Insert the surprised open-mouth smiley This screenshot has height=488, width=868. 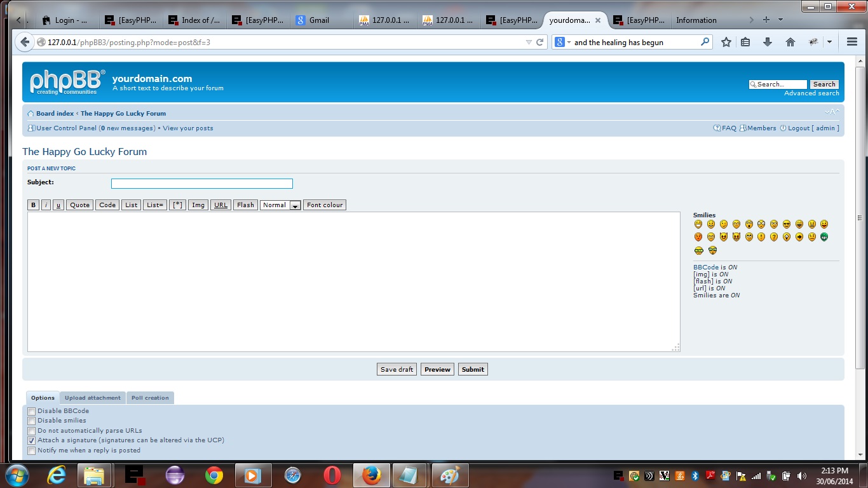pos(749,224)
